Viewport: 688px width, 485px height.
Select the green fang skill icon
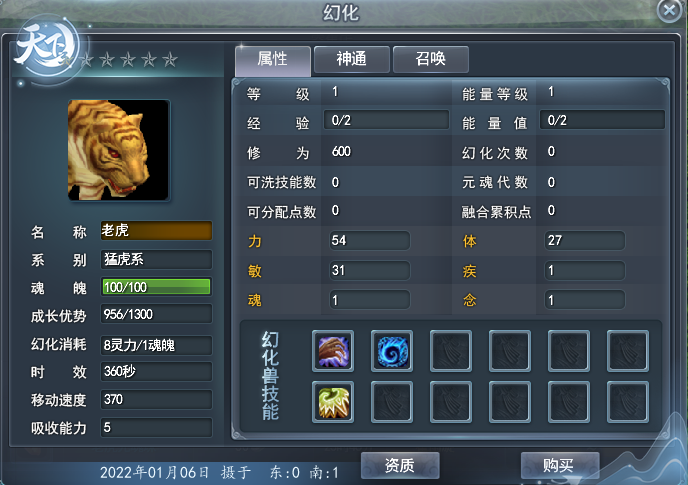(333, 402)
